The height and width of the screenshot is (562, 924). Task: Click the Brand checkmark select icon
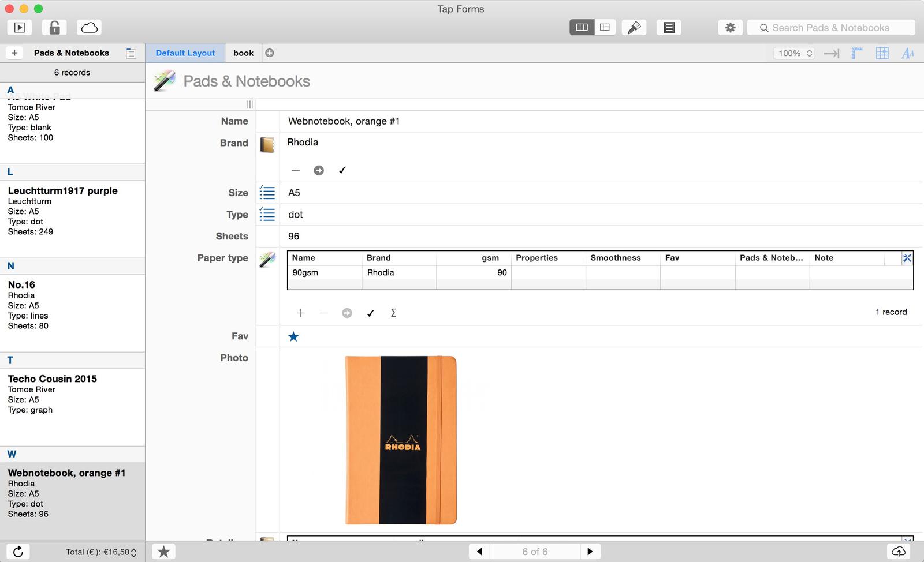coord(342,170)
